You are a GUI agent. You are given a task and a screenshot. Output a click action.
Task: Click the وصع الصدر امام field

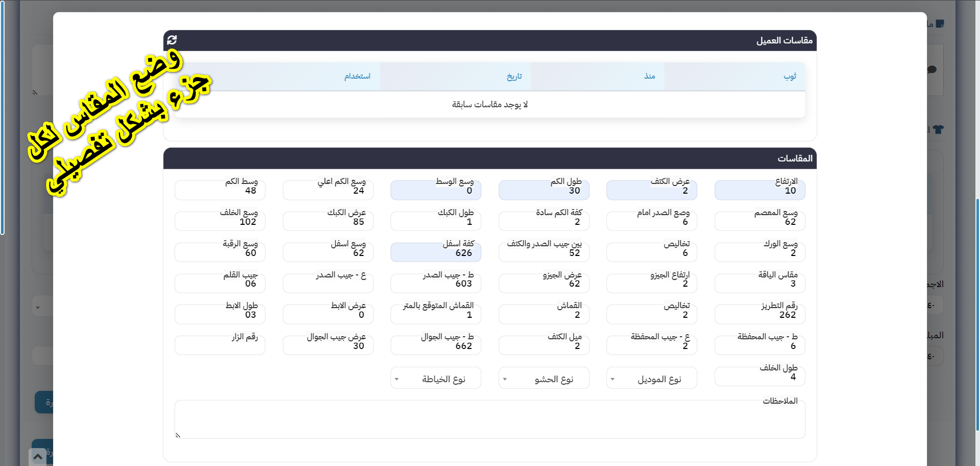(652, 221)
